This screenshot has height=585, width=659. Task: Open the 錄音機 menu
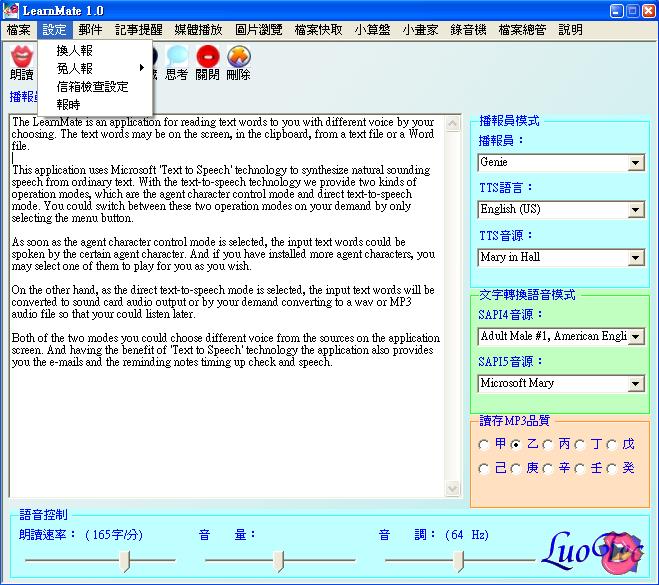(468, 30)
